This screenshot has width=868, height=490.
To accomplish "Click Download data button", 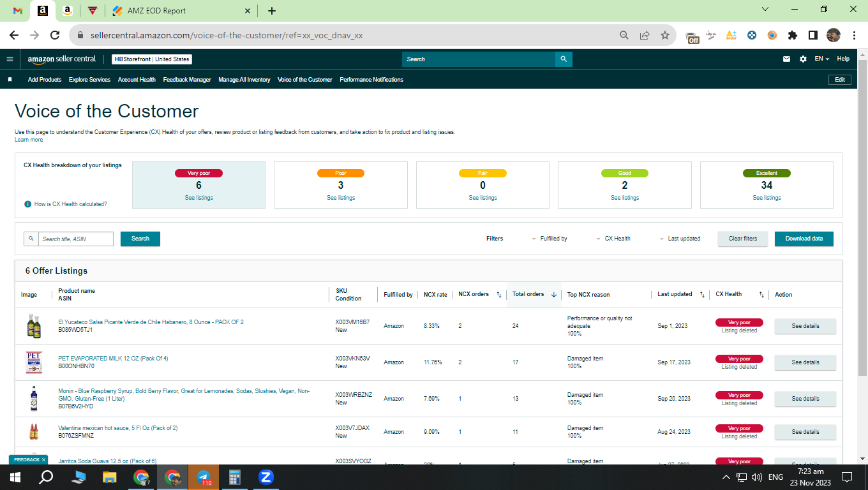I will point(804,239).
